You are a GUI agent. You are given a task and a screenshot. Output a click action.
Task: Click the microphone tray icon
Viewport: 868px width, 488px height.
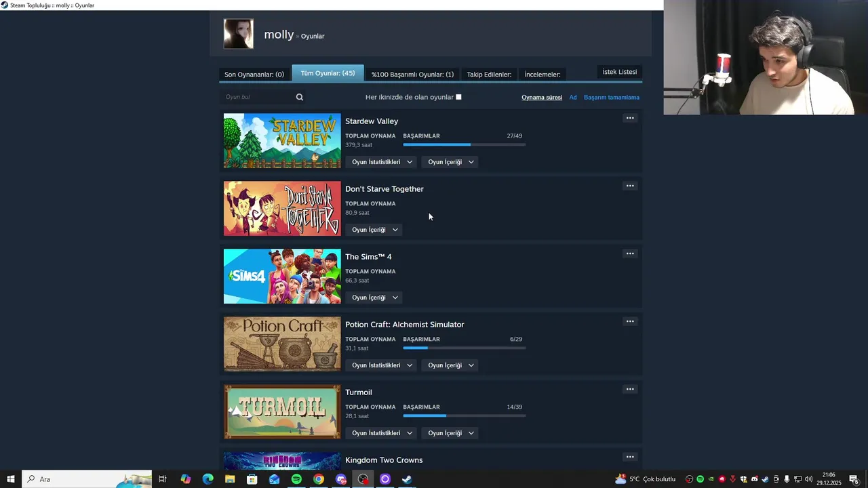787,479
